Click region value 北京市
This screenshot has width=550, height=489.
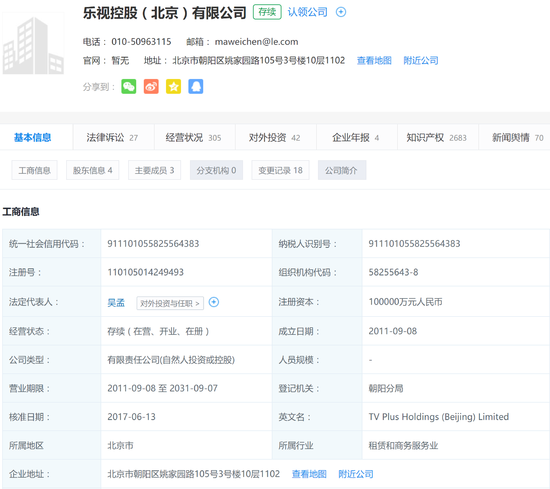[120, 446]
